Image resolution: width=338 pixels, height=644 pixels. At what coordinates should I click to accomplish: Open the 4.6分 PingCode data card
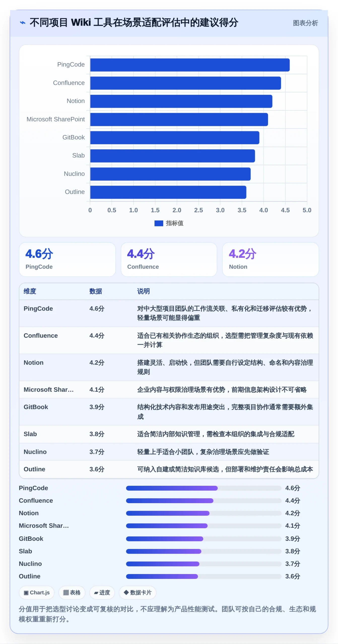(67, 259)
